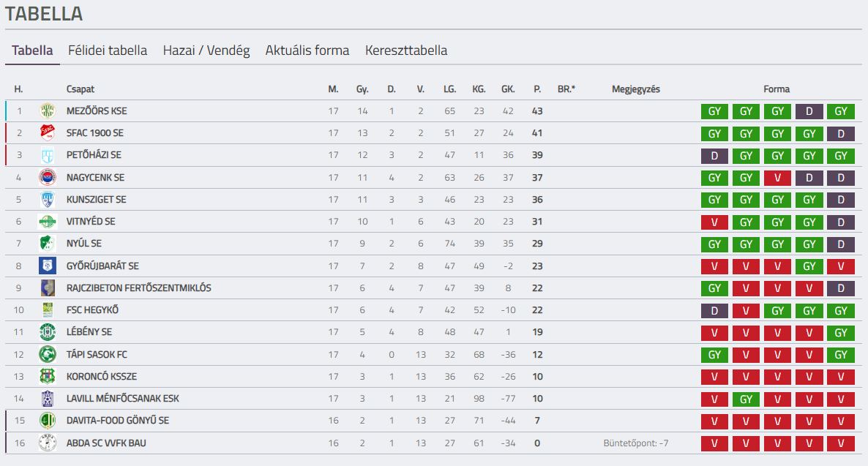Click the SFAC 1900 SE red logo
This screenshot has width=868, height=466.
(48, 133)
